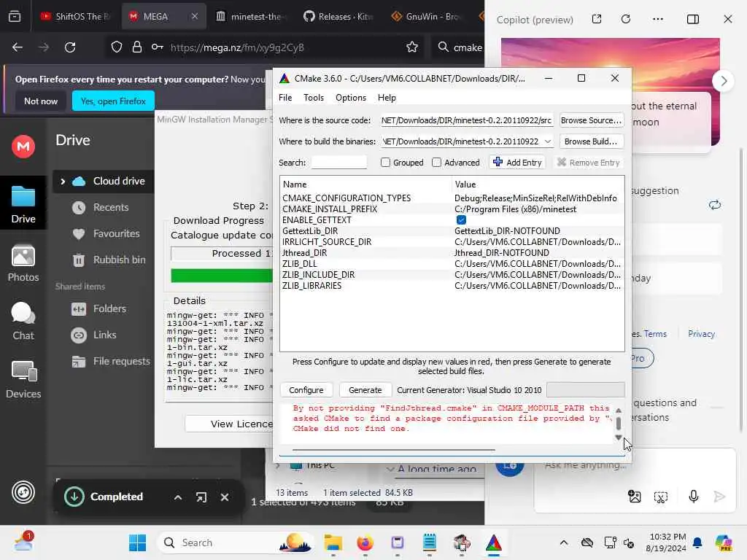Click the MEGA logo icon

[x=23, y=146]
